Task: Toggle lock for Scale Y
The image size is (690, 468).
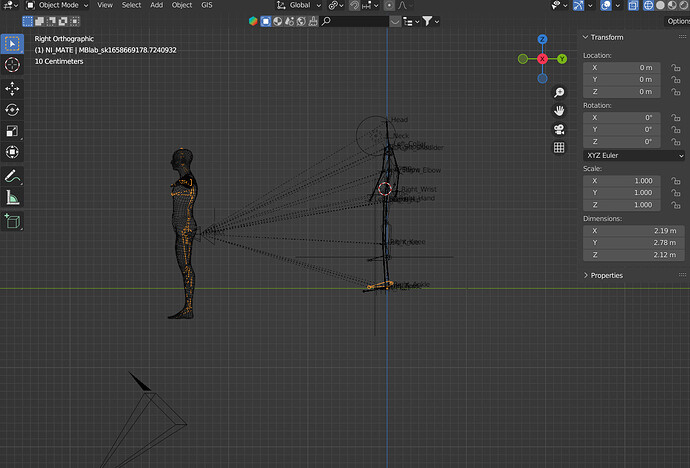Action: [x=675, y=193]
